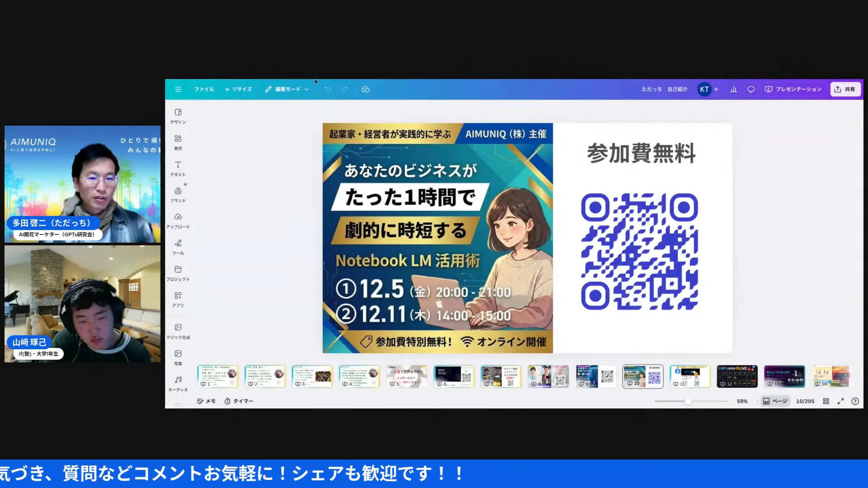Open the comments bubble in the top bar

[x=750, y=89]
